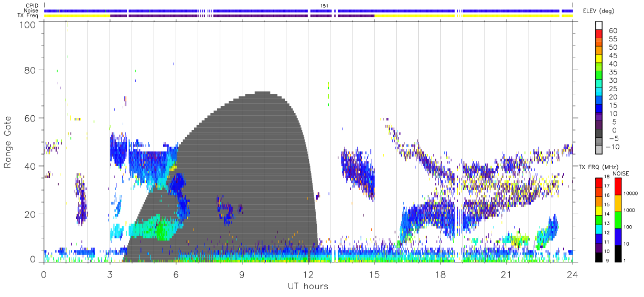
Task: Click the "21" tick on UT hours axis
Action: coord(506,274)
